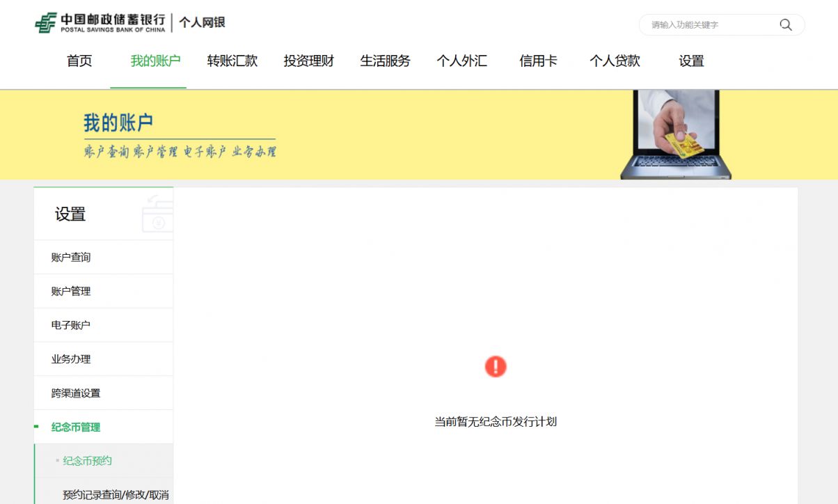Click the 我的账户 banner heading

pos(118,123)
